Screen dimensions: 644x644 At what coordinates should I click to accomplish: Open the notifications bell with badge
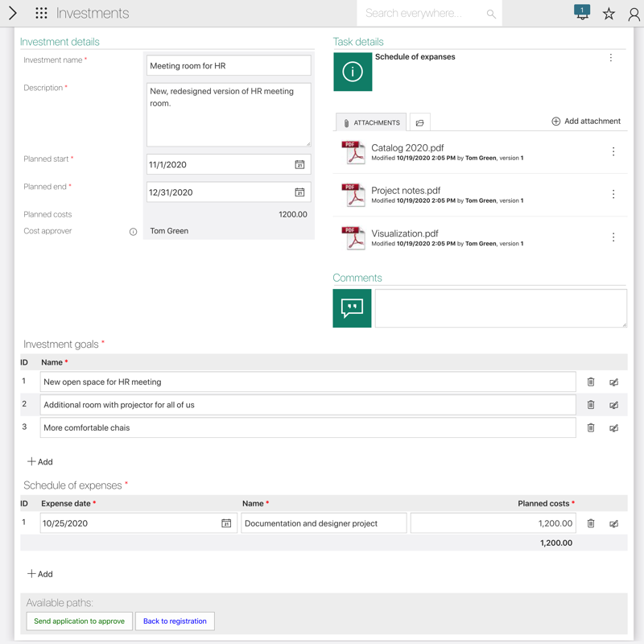click(x=582, y=12)
